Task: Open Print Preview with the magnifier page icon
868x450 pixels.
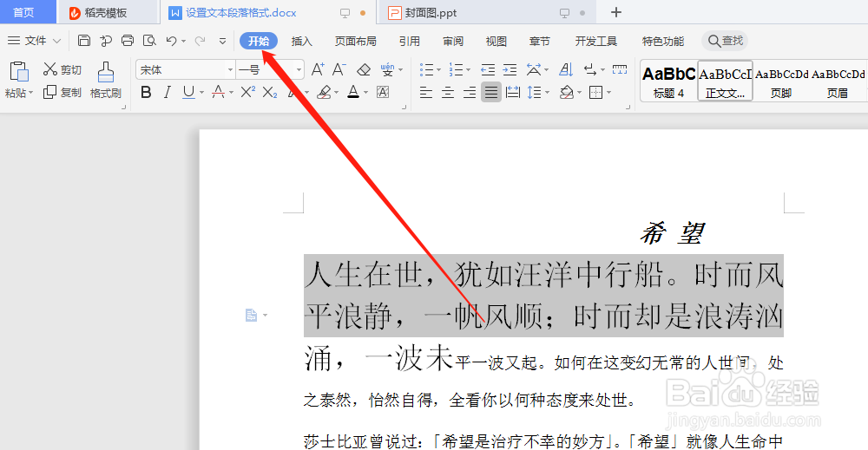Action: coord(149,41)
